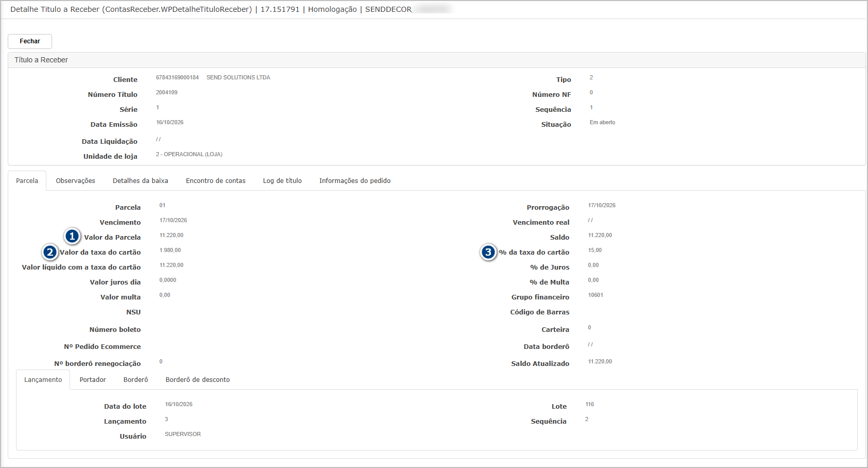
Task: Click the Usuário value SUPERVISOR
Action: [183, 434]
